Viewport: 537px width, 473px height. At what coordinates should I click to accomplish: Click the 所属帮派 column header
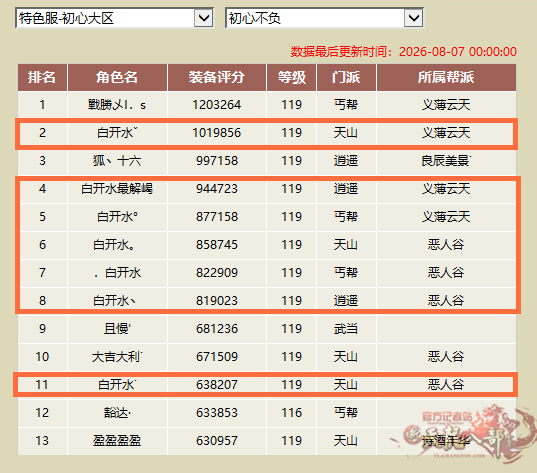[x=446, y=77]
